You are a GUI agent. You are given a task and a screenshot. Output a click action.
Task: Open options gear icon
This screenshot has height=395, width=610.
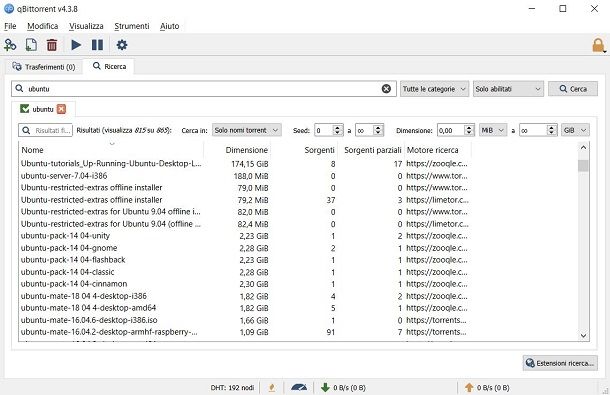coord(122,45)
